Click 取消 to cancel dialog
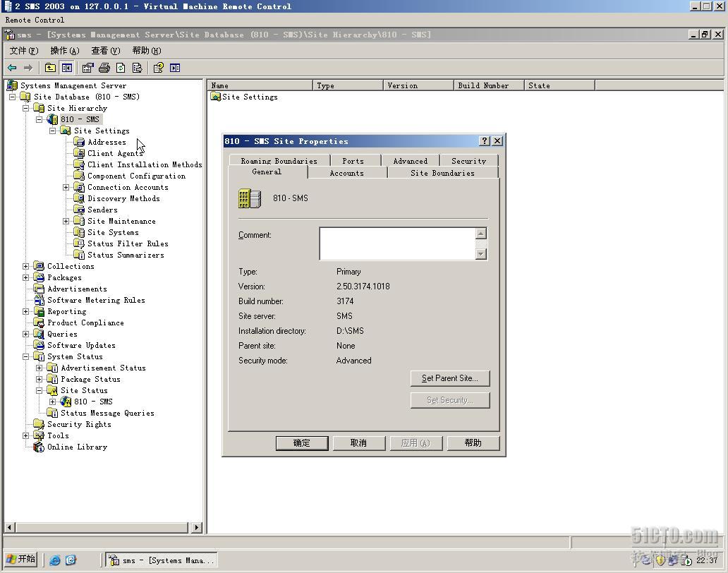Viewport: 728px width, 573px height. [x=358, y=443]
